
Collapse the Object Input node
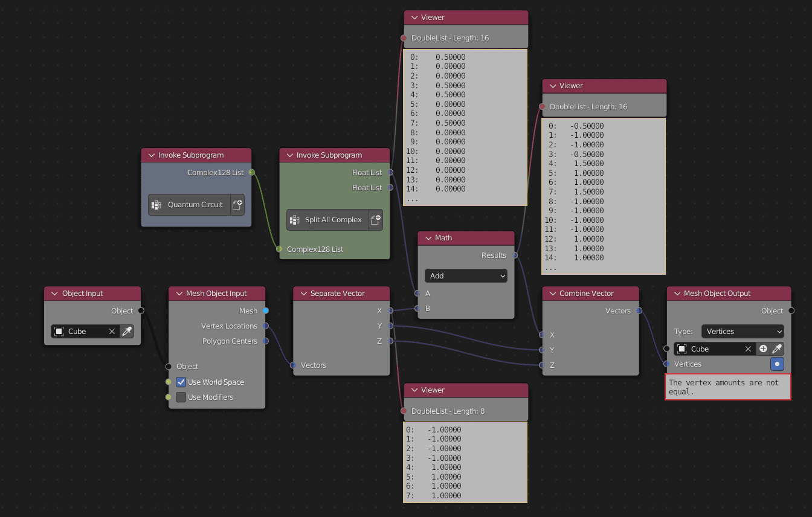click(x=54, y=294)
